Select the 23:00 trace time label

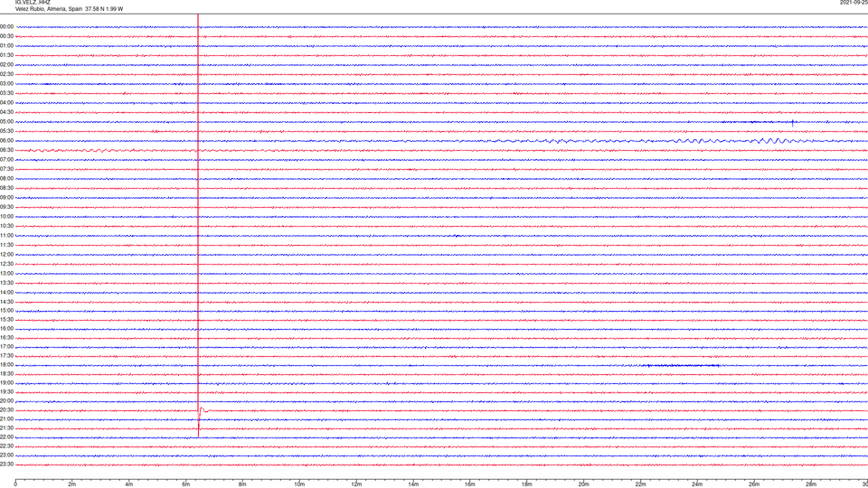[x=6, y=455]
